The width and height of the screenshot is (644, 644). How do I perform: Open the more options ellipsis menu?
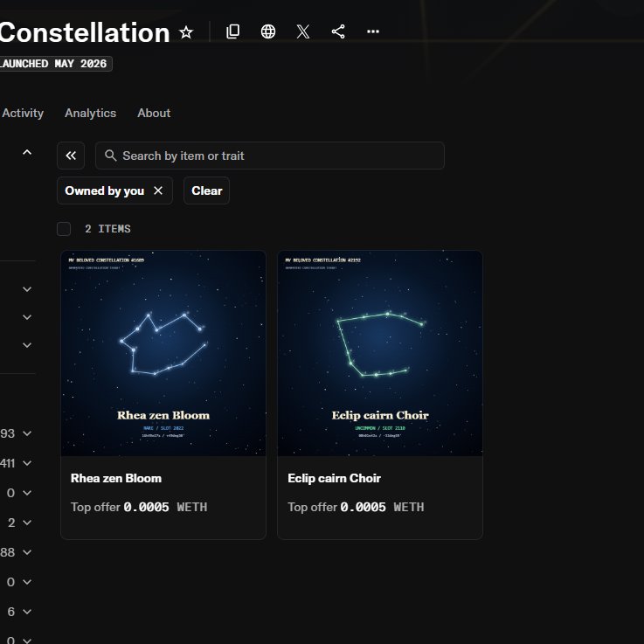click(x=373, y=31)
